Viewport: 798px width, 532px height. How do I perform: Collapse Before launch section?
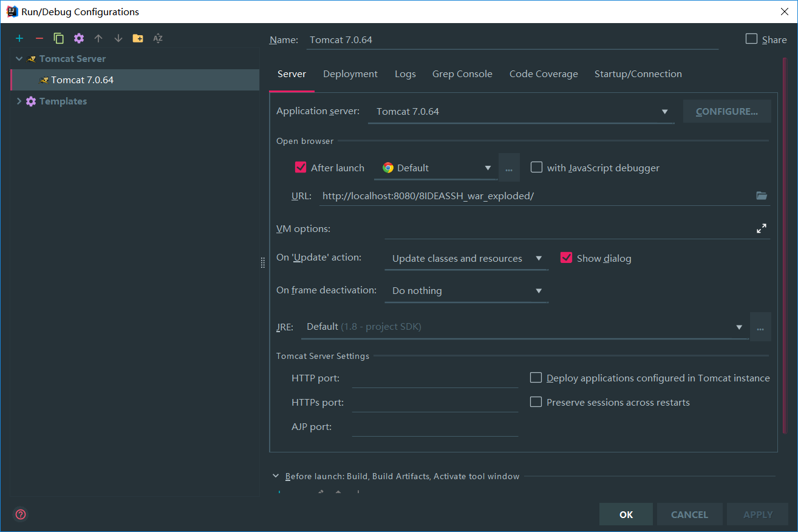click(x=276, y=476)
